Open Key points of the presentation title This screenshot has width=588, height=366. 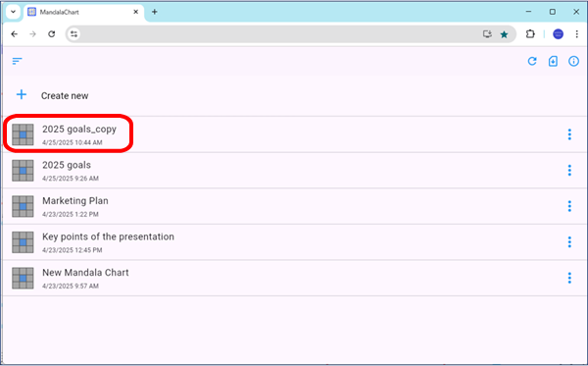[x=108, y=236]
